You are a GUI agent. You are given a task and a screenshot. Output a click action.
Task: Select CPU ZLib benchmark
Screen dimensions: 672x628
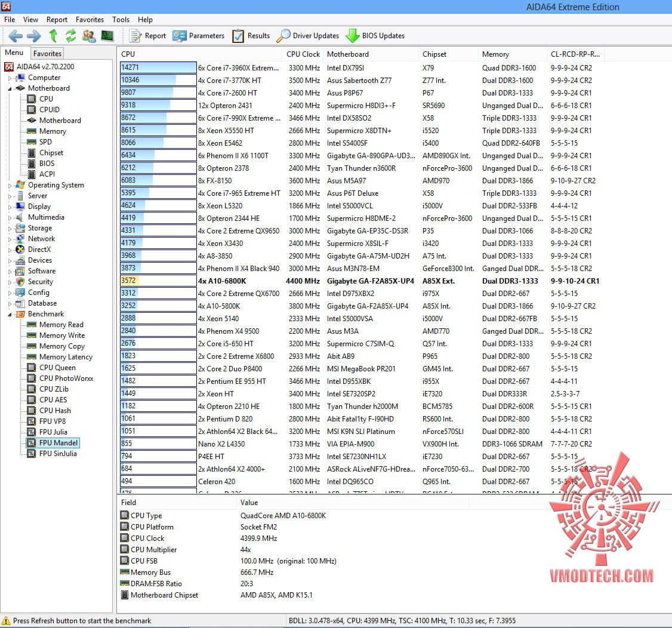54,389
